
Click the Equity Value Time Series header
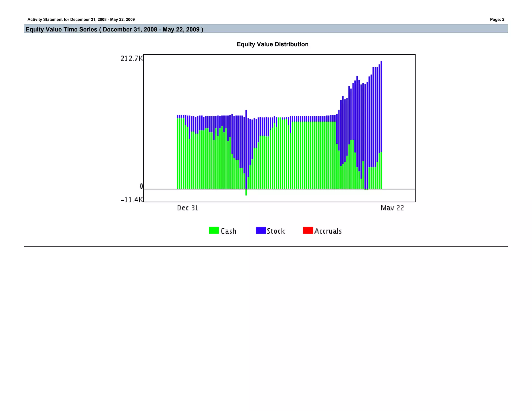(x=114, y=29)
